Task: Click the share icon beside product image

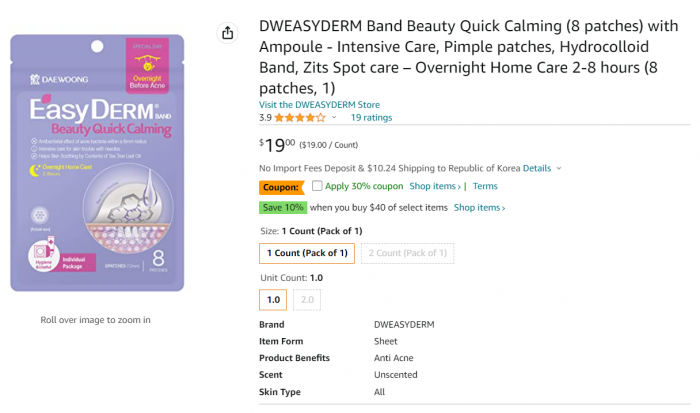Action: 228,33
